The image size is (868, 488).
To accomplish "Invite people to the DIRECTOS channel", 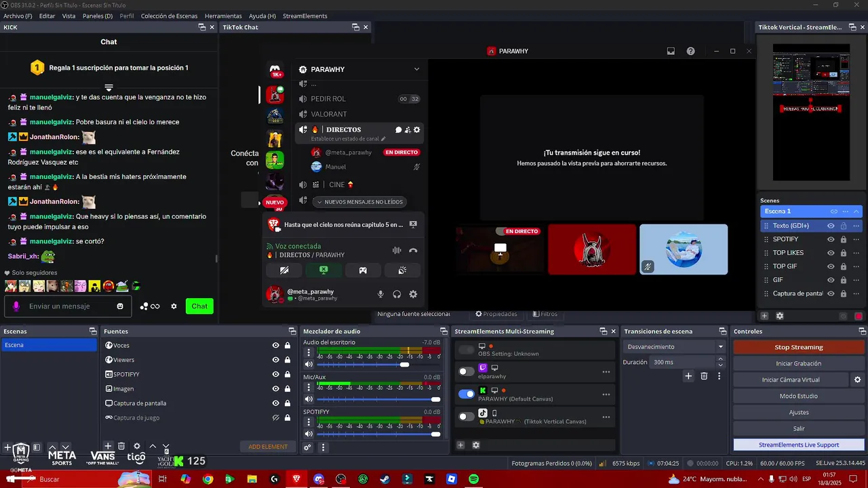I will click(x=408, y=129).
